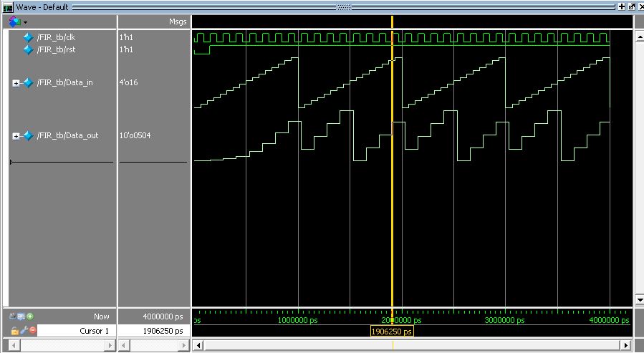
Task: Select the /FIR_tb/clk signal
Action: pyautogui.click(x=56, y=37)
